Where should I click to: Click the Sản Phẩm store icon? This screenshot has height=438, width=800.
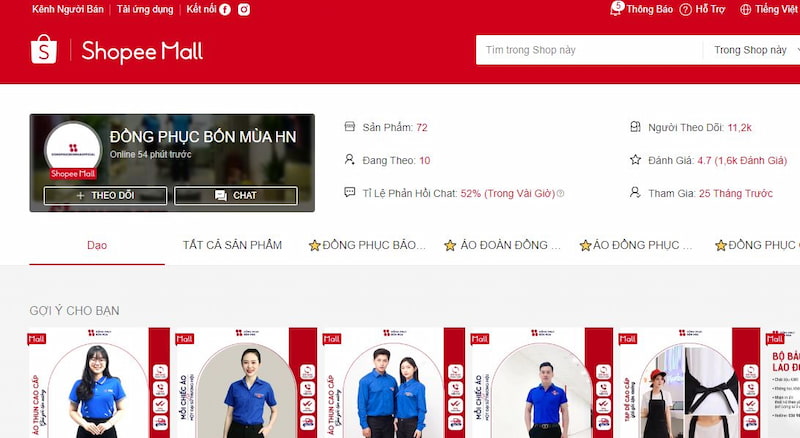(349, 127)
